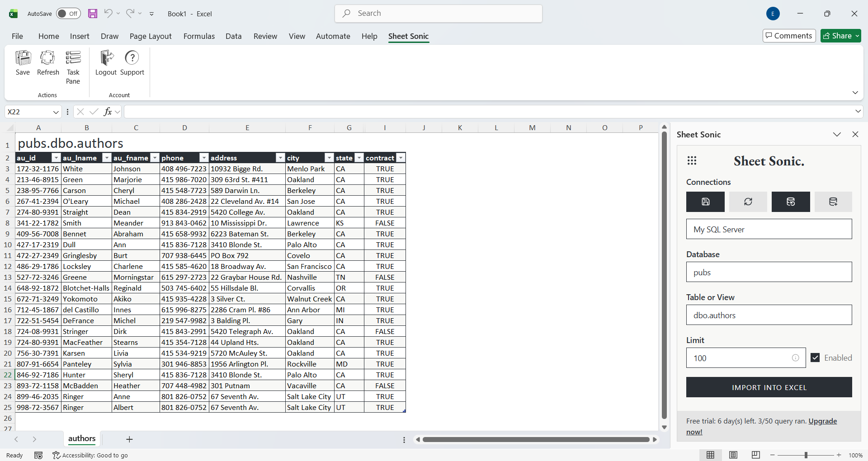Click the user account avatar E
The height and width of the screenshot is (461, 868).
773,14
